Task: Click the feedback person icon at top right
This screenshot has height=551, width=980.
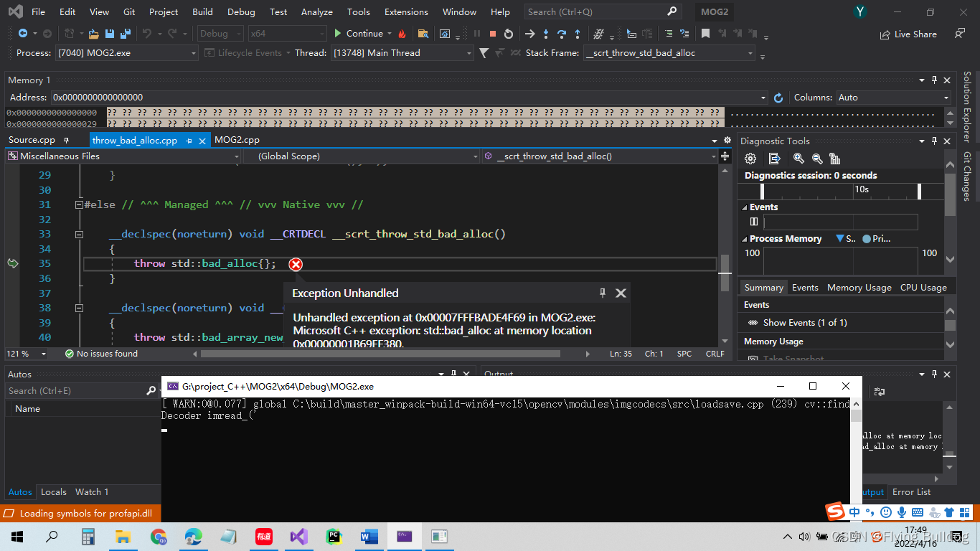Action: tap(959, 34)
